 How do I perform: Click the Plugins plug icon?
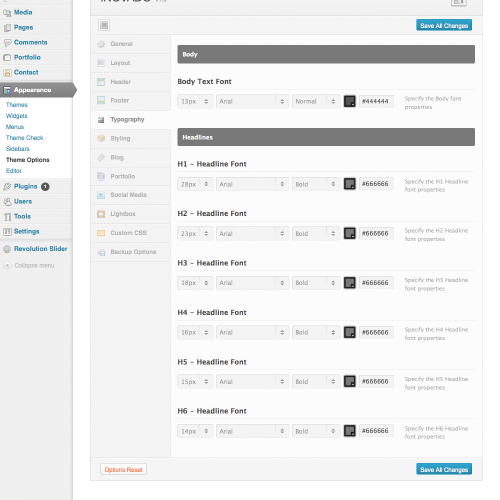coord(7,187)
